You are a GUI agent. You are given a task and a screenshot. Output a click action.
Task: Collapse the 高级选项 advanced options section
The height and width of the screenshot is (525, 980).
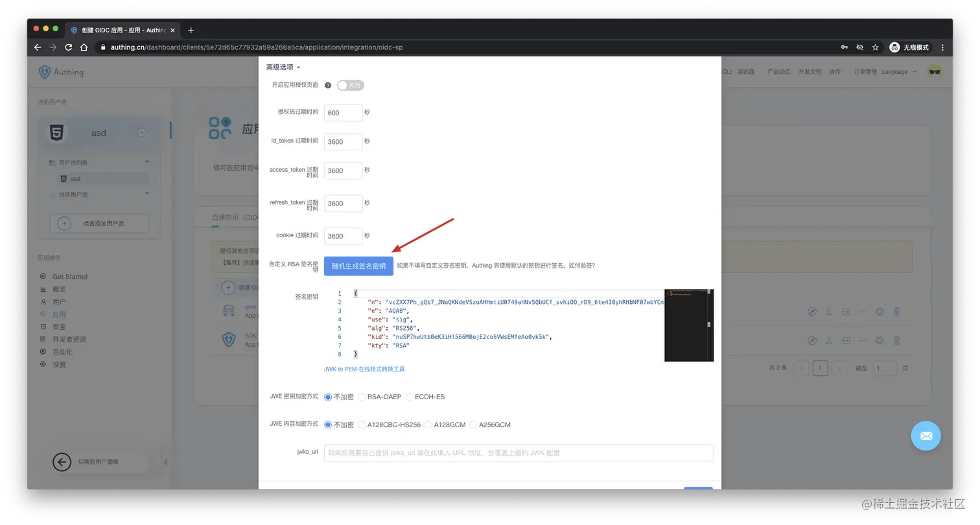pyautogui.click(x=283, y=67)
